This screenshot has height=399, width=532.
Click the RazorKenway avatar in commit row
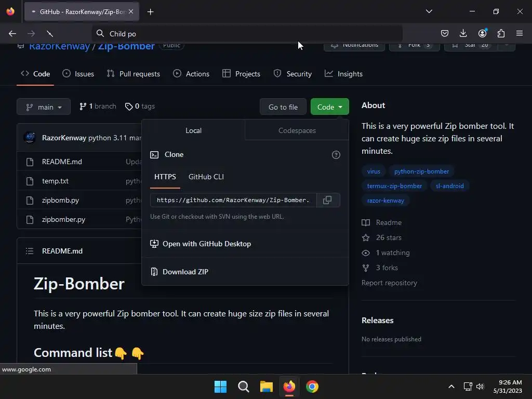pos(30,137)
